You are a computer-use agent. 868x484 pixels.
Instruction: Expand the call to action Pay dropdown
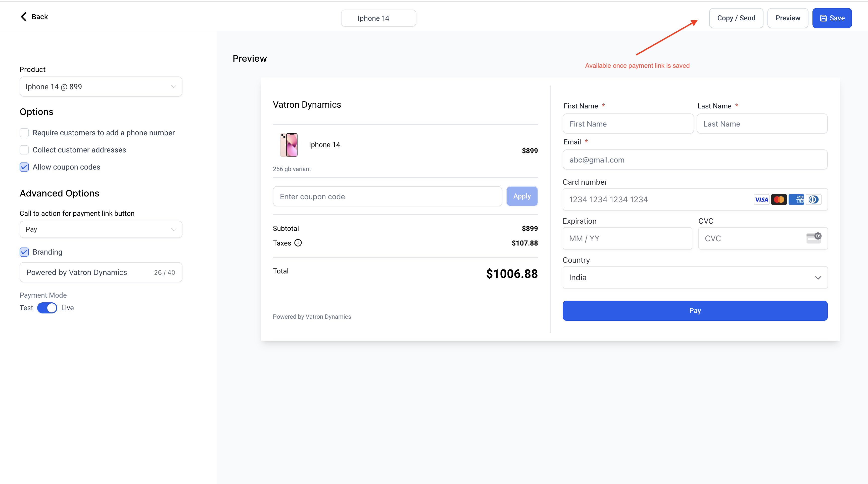[101, 229]
